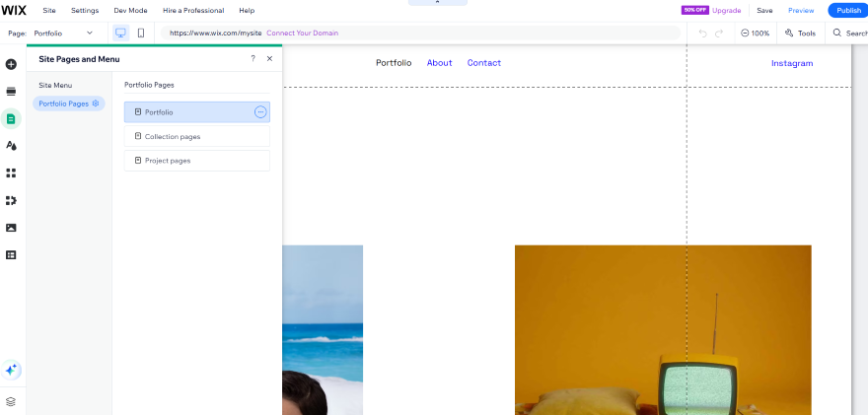This screenshot has height=415, width=868.
Task: Select the beach photo on canvas
Action: pyautogui.click(x=323, y=330)
